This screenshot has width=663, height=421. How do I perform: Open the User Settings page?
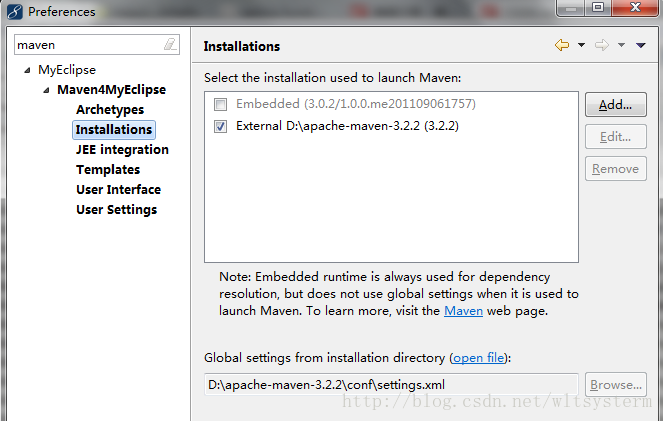(x=117, y=210)
